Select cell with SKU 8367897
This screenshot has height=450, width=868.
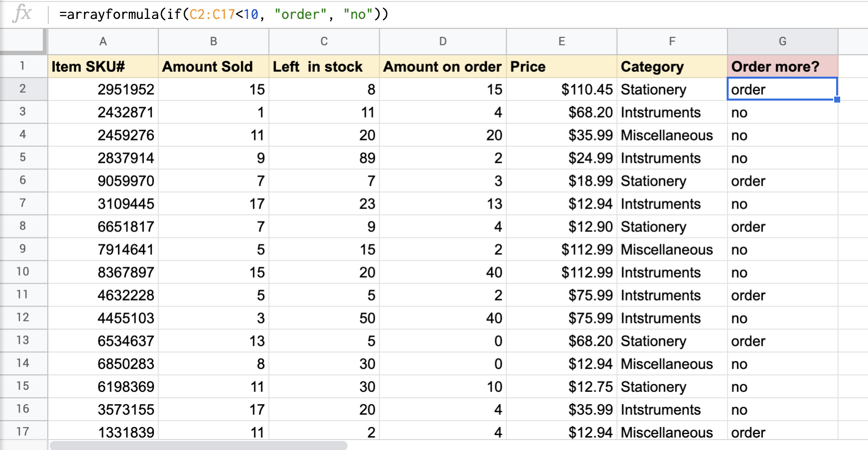[103, 272]
